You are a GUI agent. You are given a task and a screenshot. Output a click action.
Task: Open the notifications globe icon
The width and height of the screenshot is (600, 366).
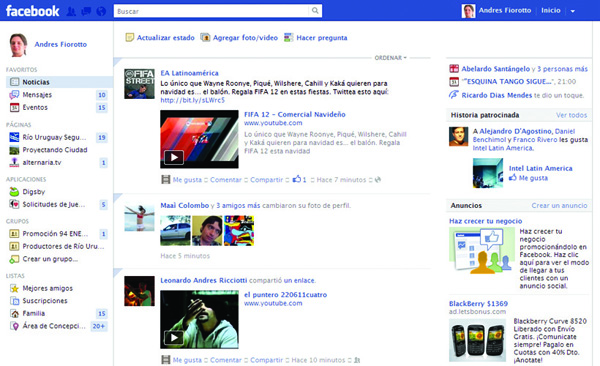tap(101, 11)
